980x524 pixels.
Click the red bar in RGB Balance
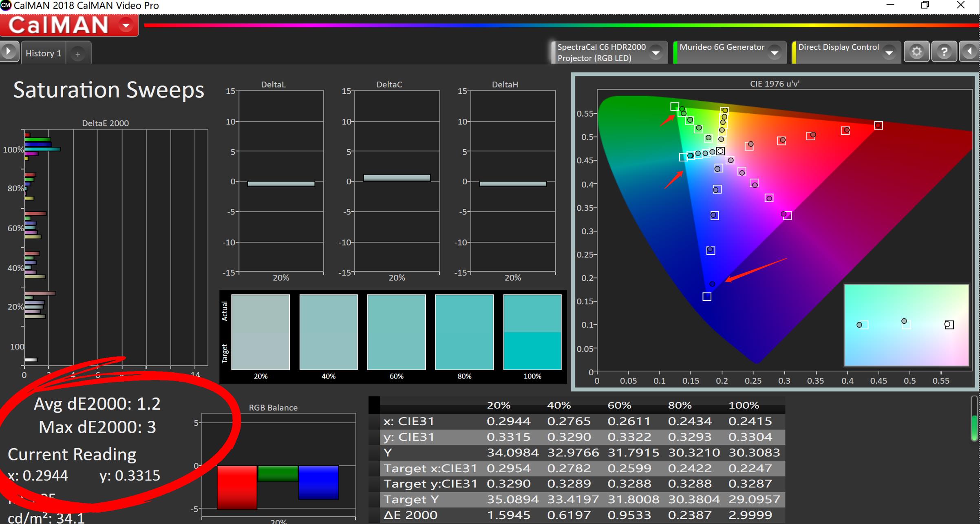237,487
